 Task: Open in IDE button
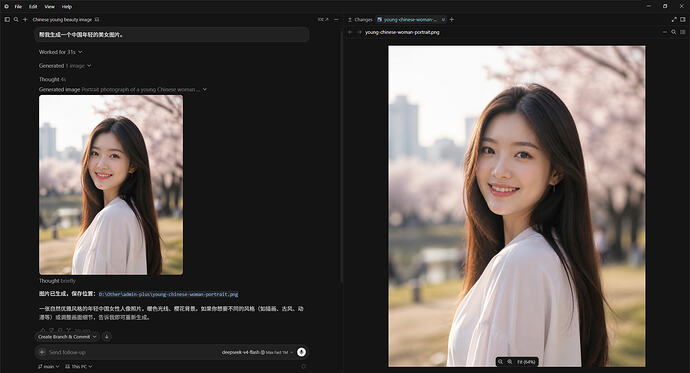click(x=323, y=19)
